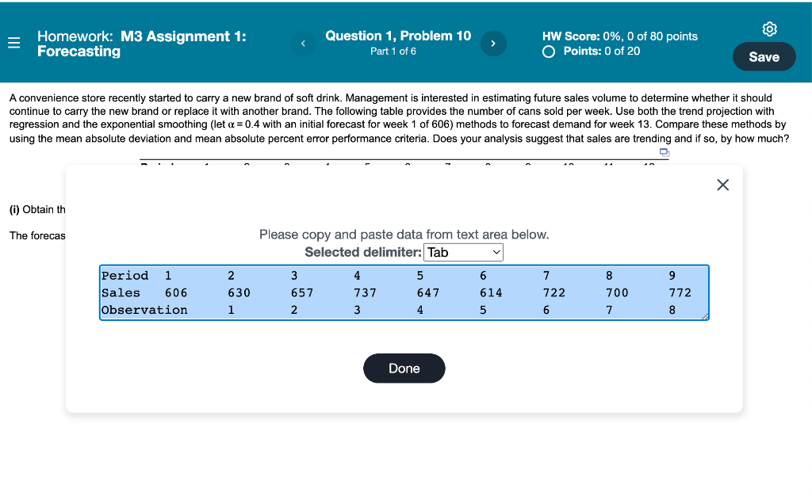Open the settings gear at top right
The width and height of the screenshot is (812, 504).
(x=769, y=29)
